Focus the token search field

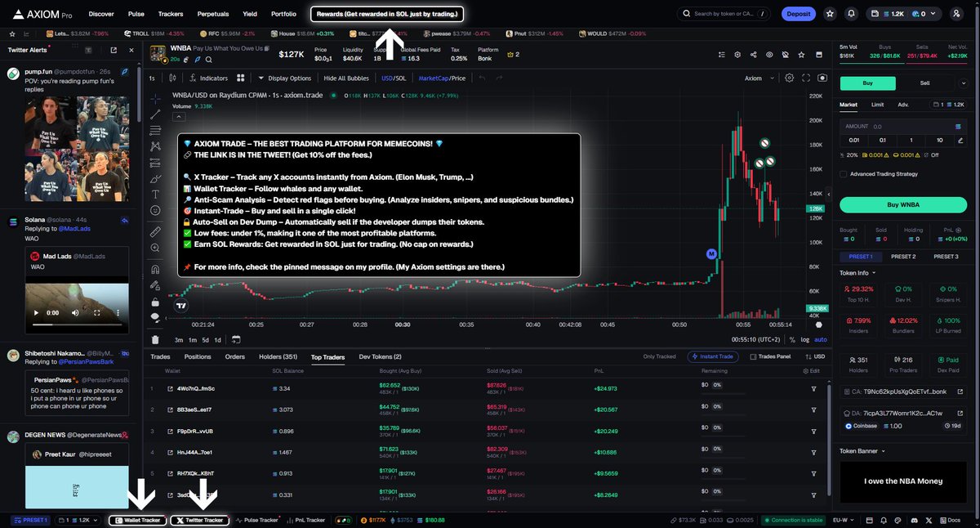[x=725, y=14]
